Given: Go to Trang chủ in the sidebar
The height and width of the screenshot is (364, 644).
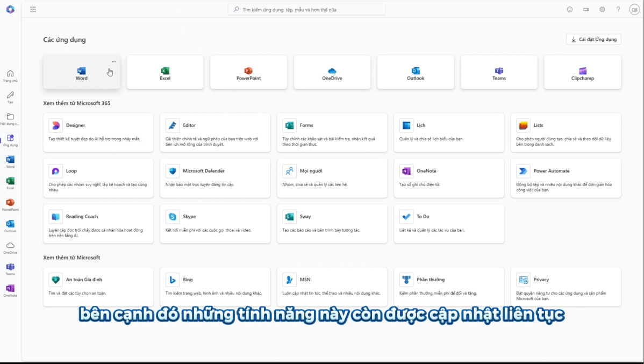Looking at the screenshot, I should pos(10,76).
